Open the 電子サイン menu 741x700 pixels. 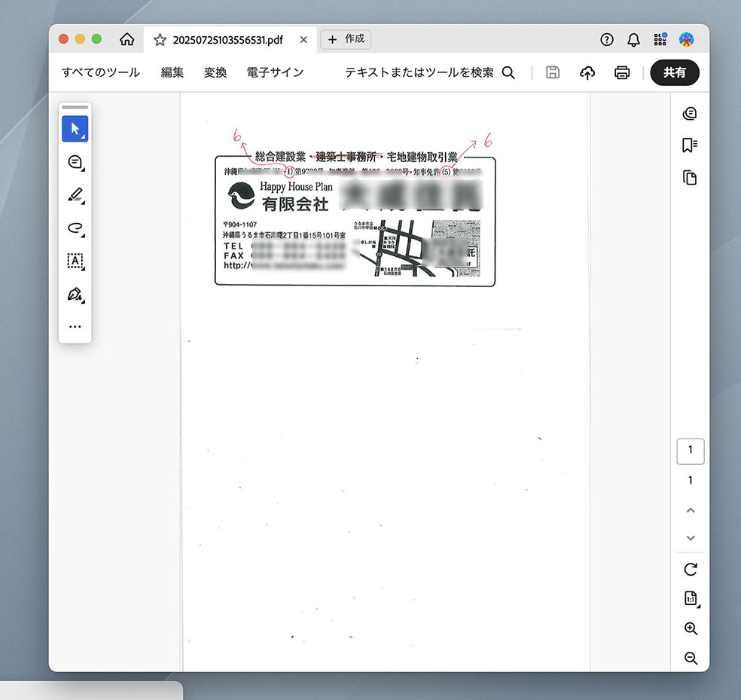[x=275, y=72]
